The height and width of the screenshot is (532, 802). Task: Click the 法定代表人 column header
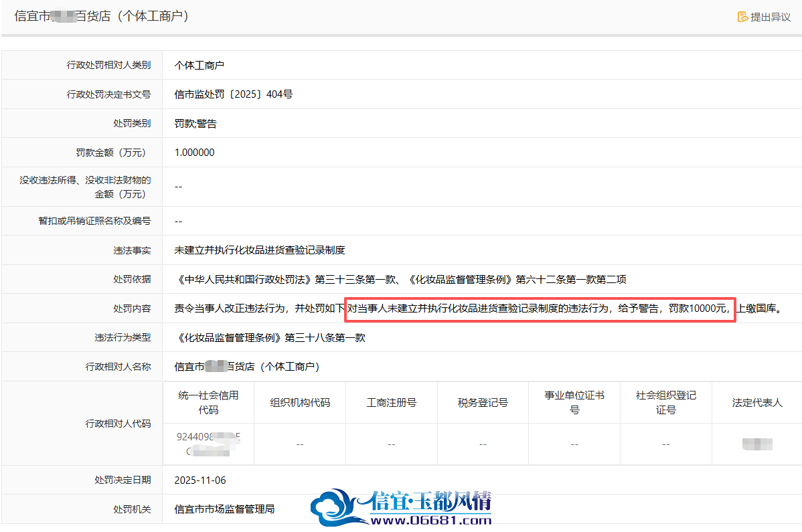(757, 403)
